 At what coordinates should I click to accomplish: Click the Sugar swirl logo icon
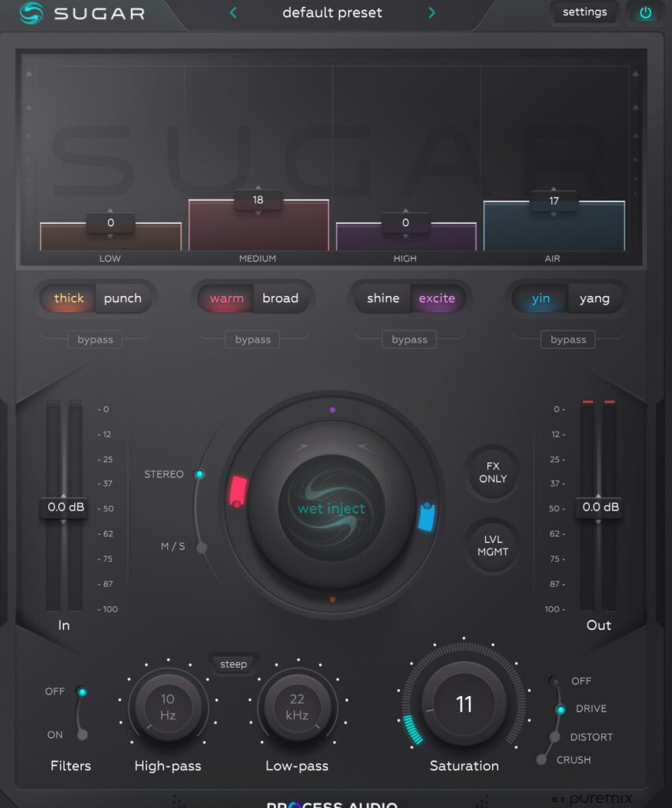pos(32,13)
